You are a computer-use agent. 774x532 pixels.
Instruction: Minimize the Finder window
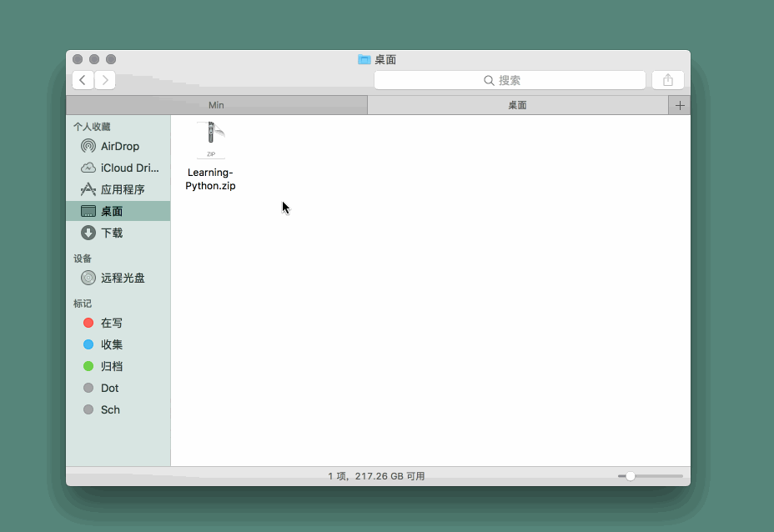tap(94, 59)
